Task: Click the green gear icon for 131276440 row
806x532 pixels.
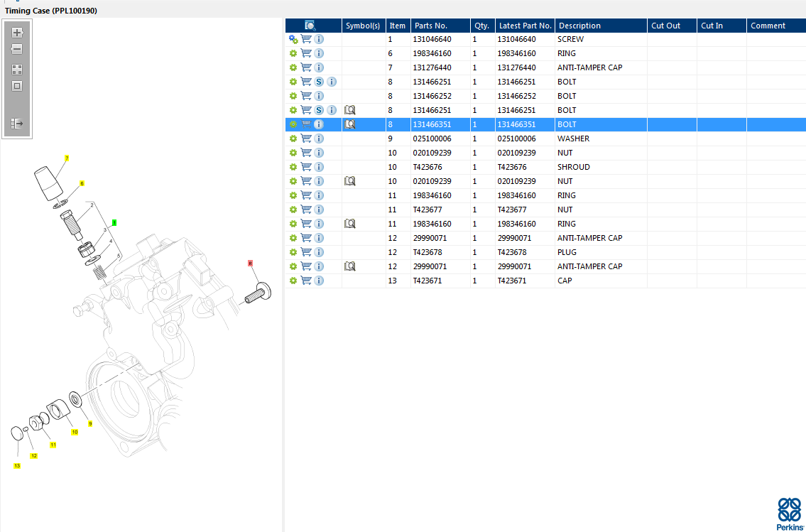Action: 293,67
